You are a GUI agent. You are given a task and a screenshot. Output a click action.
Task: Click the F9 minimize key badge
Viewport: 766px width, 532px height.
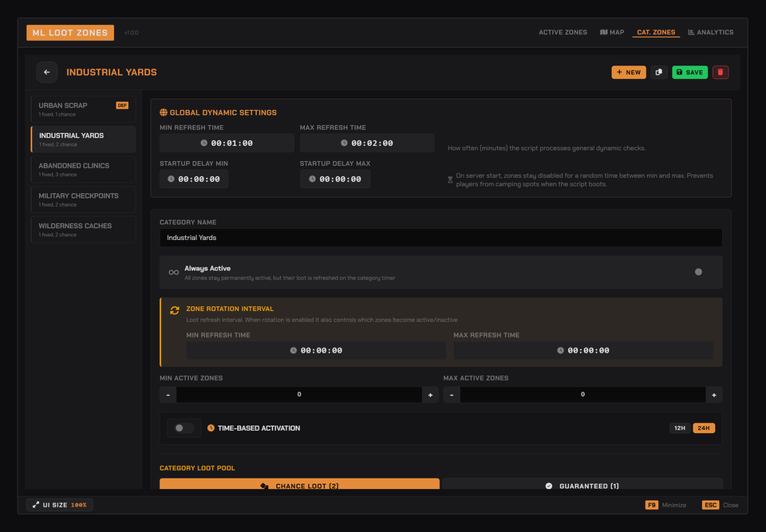(x=652, y=505)
